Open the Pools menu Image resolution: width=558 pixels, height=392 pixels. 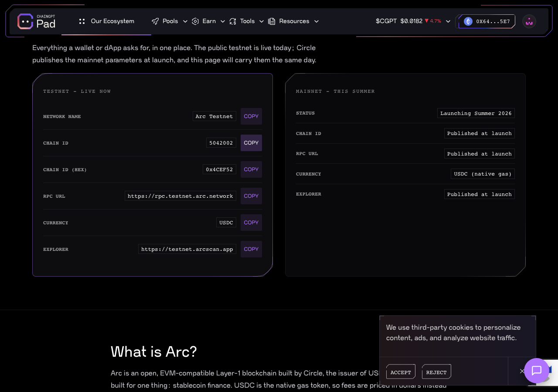(170, 21)
